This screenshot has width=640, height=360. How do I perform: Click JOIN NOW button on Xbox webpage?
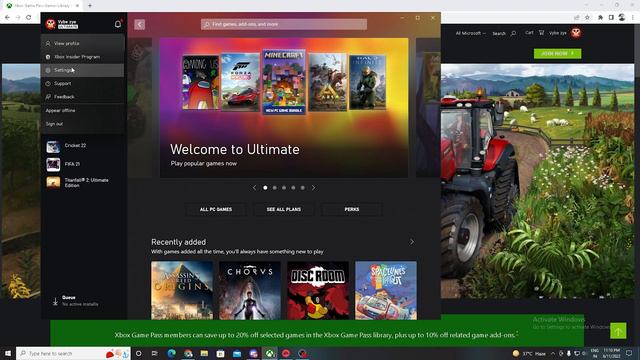point(558,53)
